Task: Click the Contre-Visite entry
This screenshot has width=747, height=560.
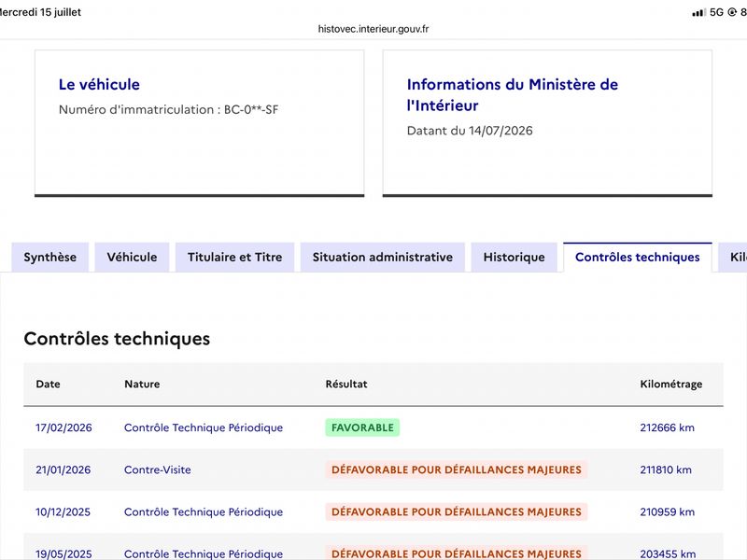Action: [x=157, y=470]
